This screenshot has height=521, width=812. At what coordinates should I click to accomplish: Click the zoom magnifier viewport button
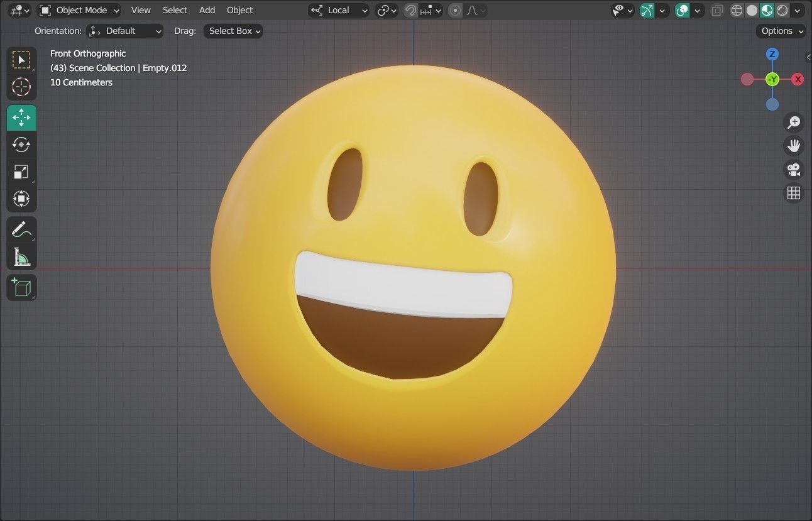pos(794,123)
